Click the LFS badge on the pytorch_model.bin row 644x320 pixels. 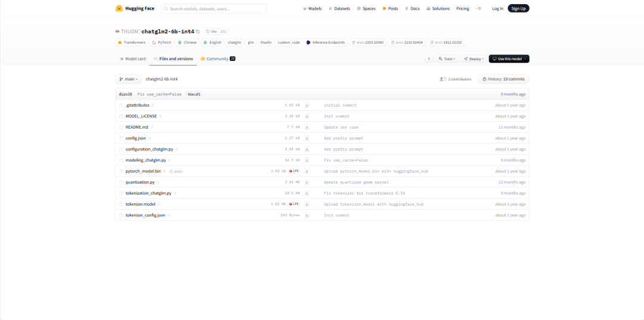point(293,171)
